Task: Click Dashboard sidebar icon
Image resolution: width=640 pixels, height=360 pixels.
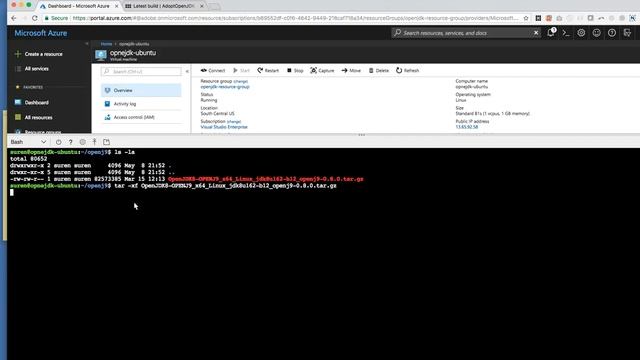Action: (18, 102)
